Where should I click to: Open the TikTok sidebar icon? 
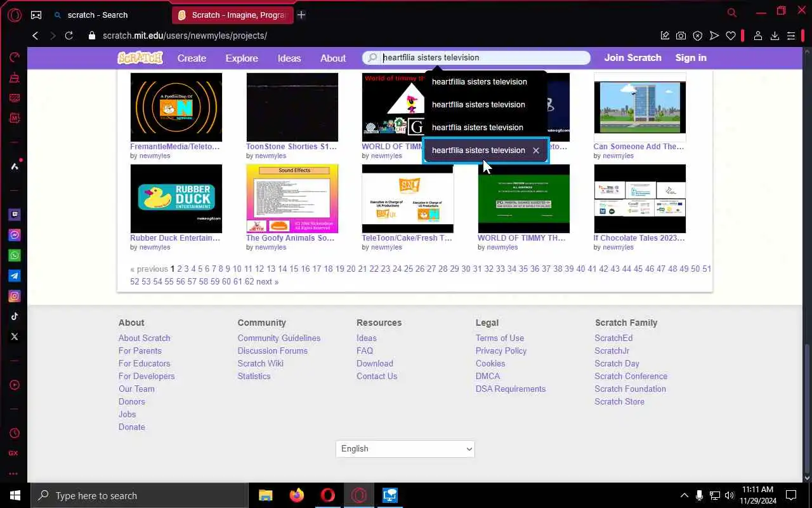14,316
